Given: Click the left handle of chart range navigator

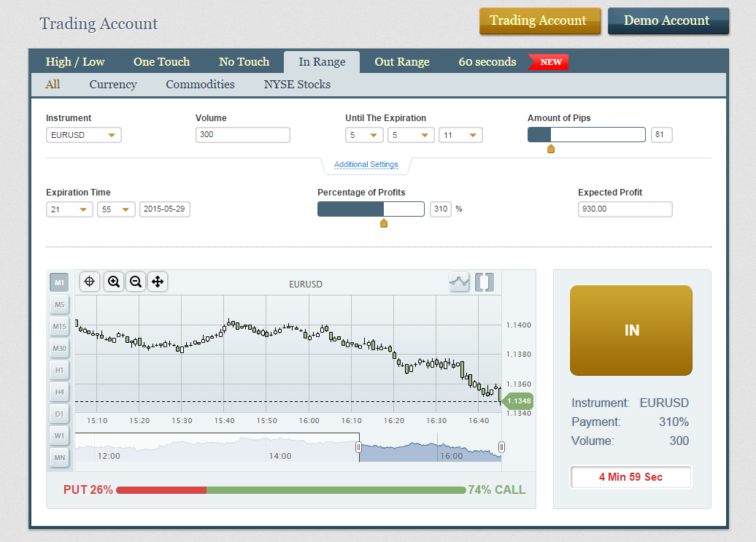Looking at the screenshot, I should (x=359, y=447).
